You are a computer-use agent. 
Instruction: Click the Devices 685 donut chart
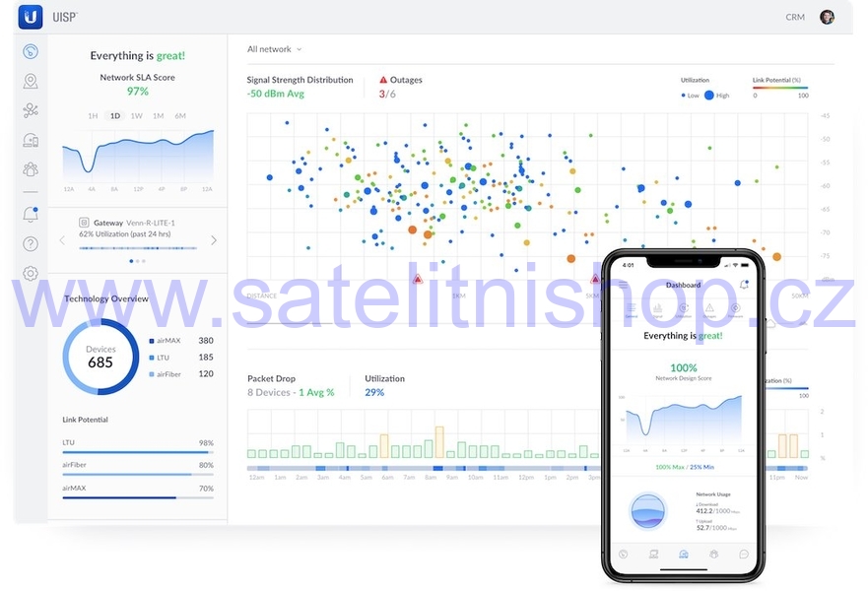[x=100, y=357]
